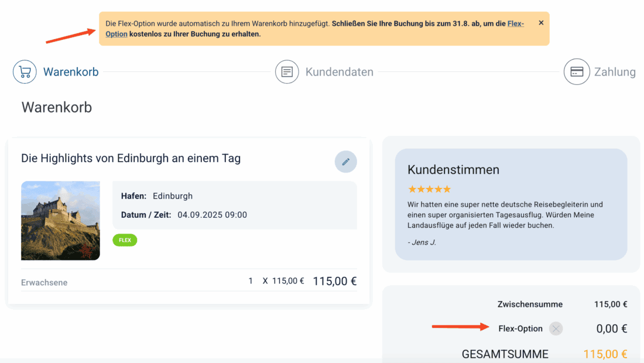The height and width of the screenshot is (363, 644).
Task: Dismiss the Flex-Option notification banner
Action: [541, 23]
